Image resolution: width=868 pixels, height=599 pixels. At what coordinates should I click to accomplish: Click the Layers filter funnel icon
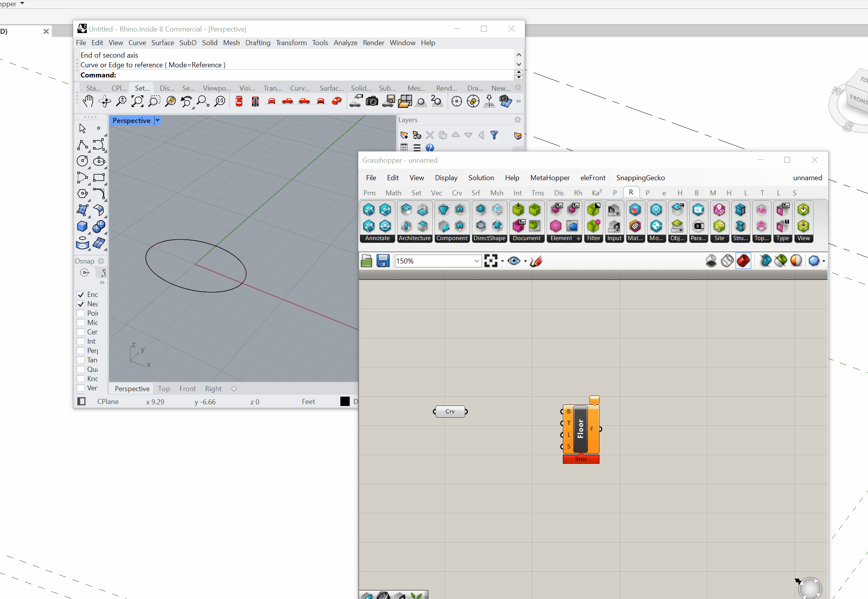[x=494, y=135]
